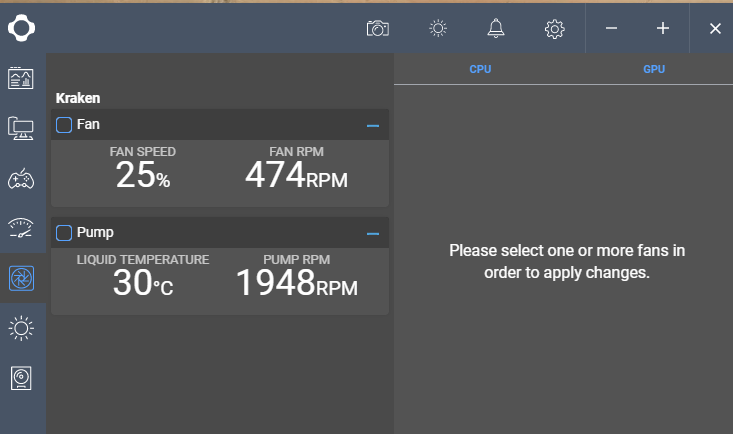This screenshot has height=434, width=733.
Task: Open the settings gear
Action: pyautogui.click(x=554, y=29)
